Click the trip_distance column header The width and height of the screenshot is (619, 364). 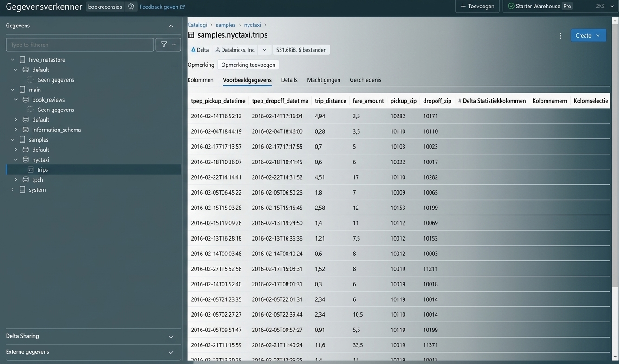[331, 101]
